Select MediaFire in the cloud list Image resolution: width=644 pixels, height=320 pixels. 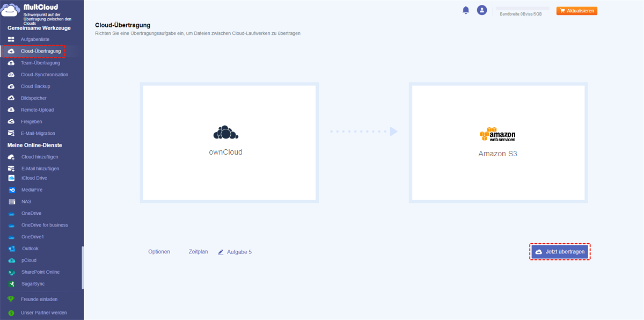coord(32,190)
